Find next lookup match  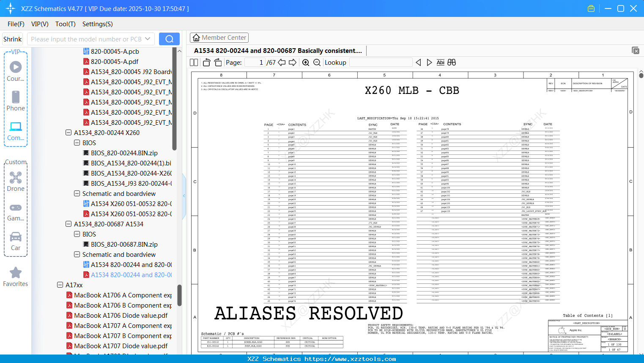(x=430, y=63)
